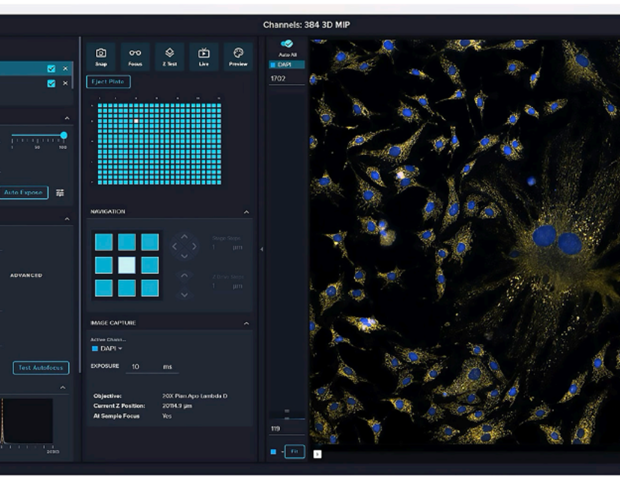This screenshot has width=620, height=480.
Task: Open the DAPI active channel dropdown
Action: [108, 348]
